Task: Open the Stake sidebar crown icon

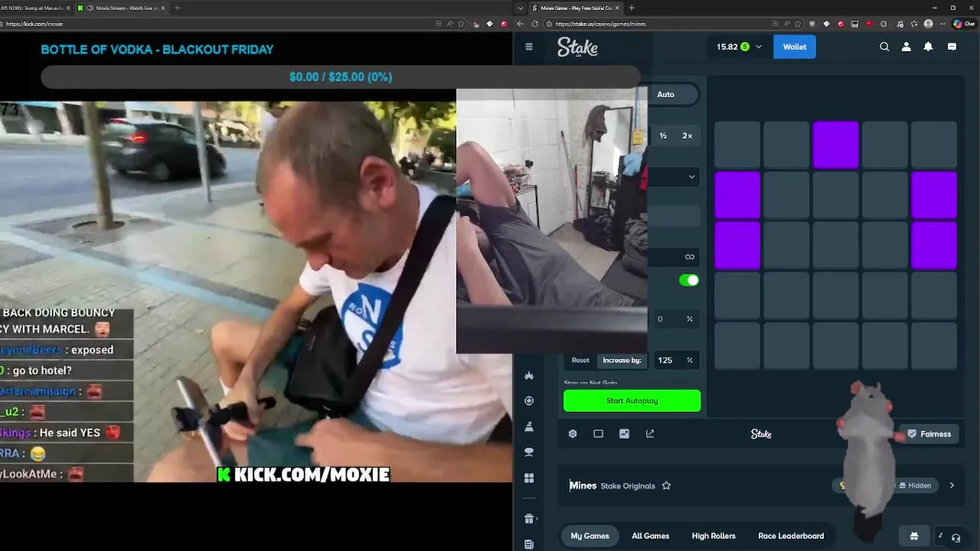Action: (528, 376)
